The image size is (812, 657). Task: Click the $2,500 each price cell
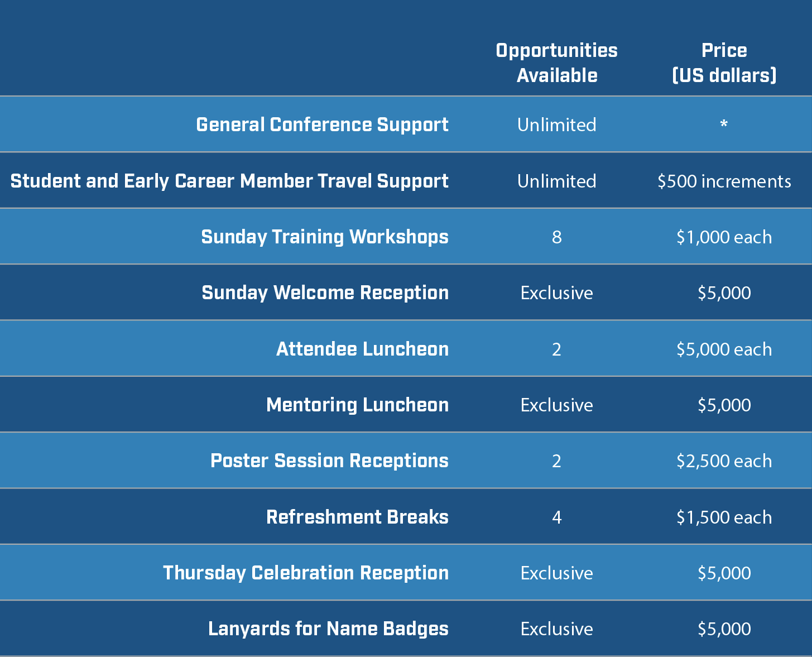click(x=724, y=461)
